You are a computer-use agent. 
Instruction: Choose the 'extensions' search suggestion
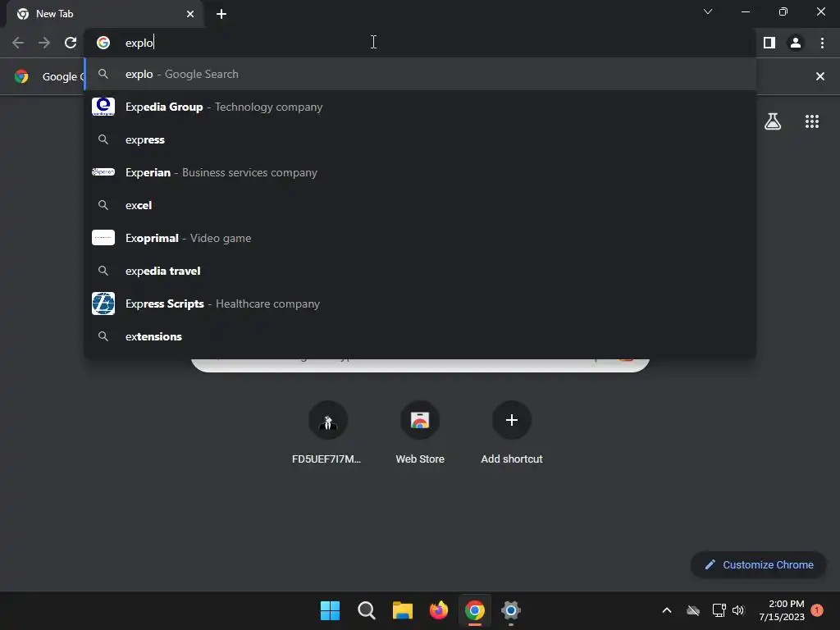(x=421, y=336)
